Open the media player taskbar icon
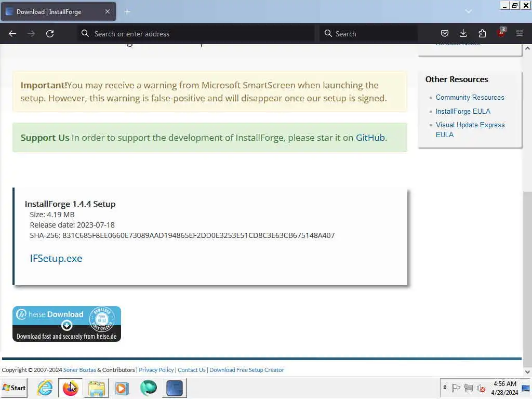532x399 pixels. (x=122, y=388)
